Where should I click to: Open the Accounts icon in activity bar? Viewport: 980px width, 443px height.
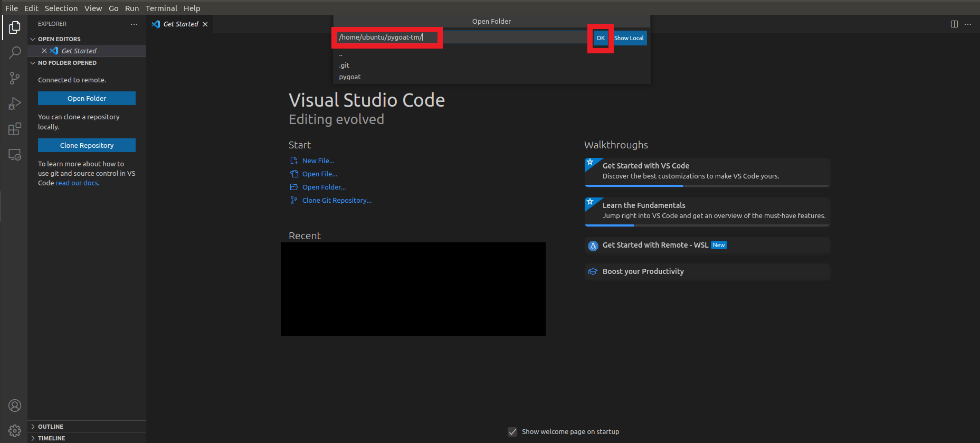coord(15,406)
